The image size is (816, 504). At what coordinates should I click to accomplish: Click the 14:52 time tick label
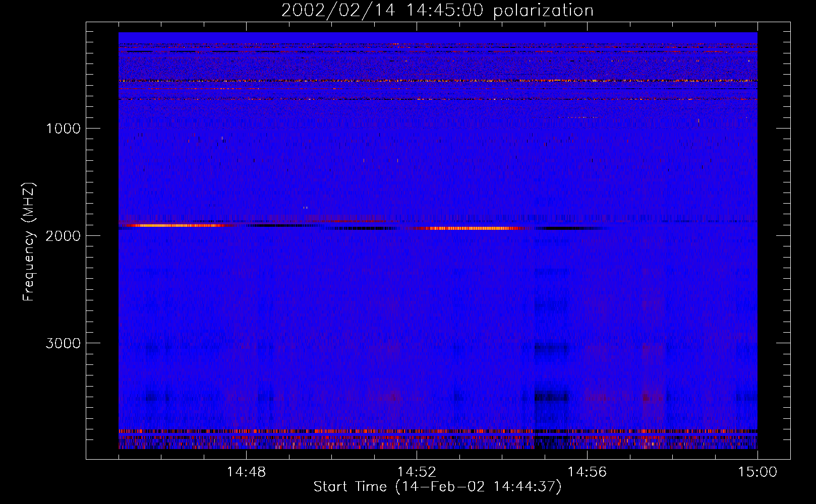coord(417,472)
